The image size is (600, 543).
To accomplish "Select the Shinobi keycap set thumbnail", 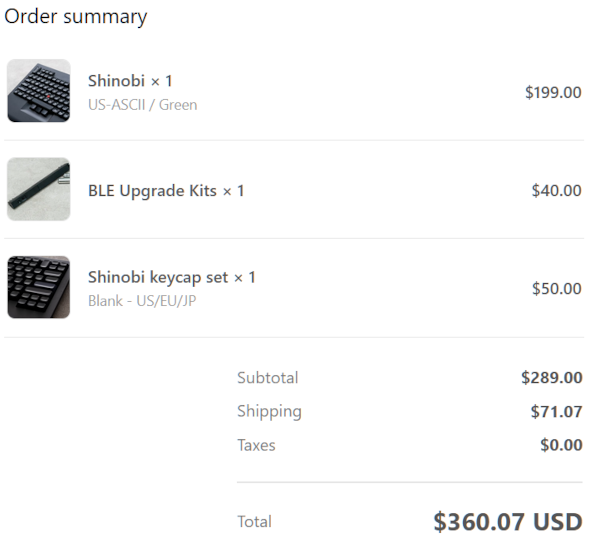I will click(x=39, y=287).
